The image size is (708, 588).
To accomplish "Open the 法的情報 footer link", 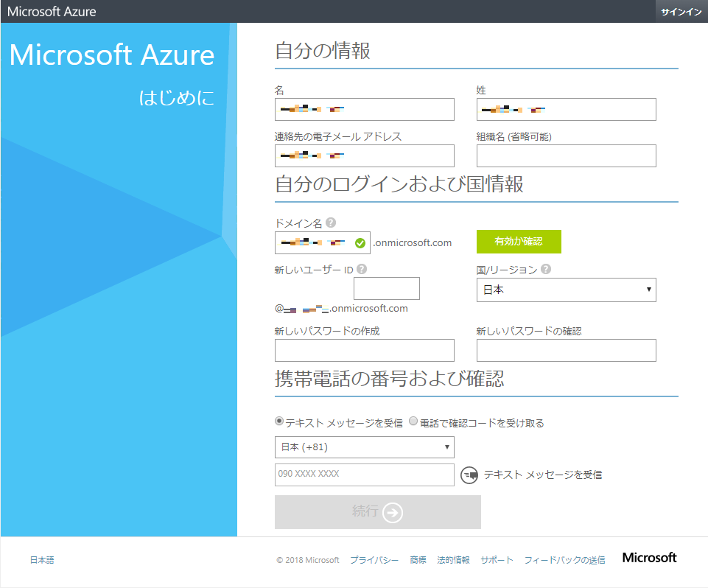I will click(453, 560).
